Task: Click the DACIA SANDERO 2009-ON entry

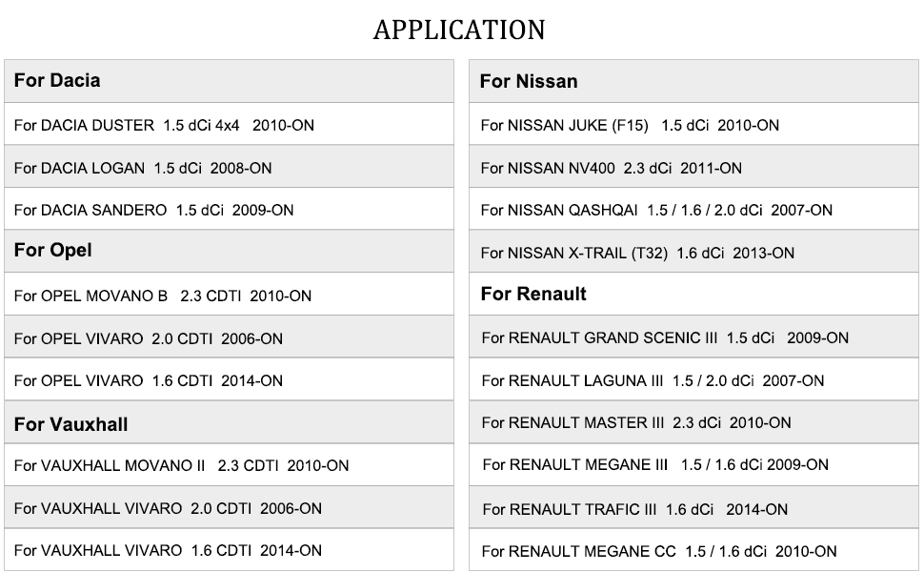Action: click(x=153, y=210)
